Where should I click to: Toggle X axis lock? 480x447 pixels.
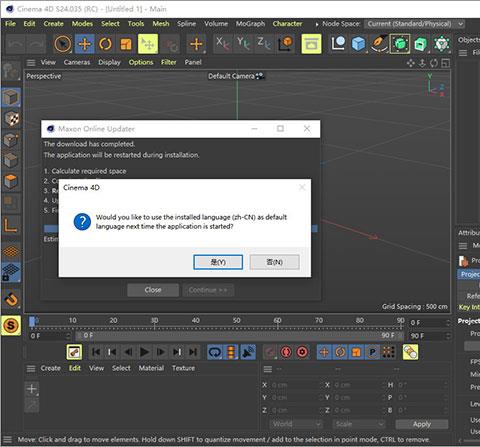[x=222, y=44]
